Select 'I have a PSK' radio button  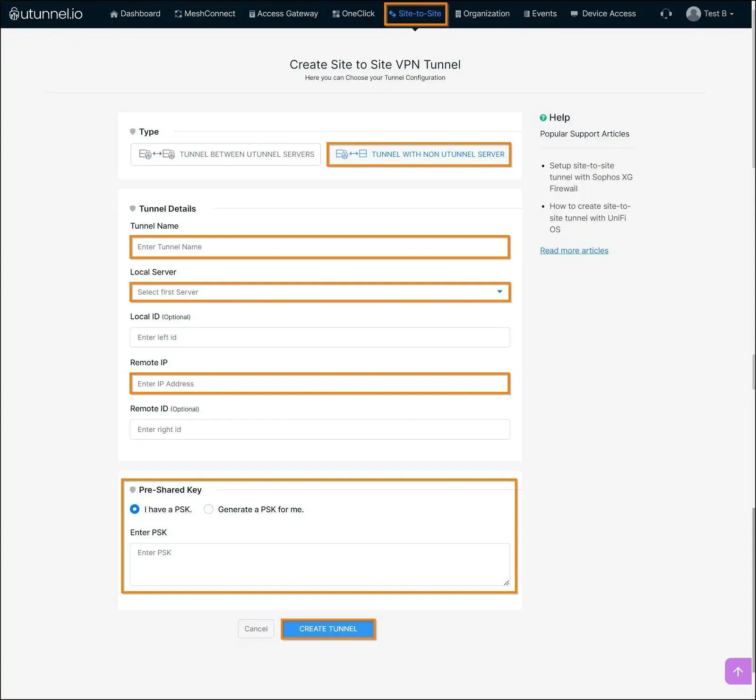tap(135, 509)
